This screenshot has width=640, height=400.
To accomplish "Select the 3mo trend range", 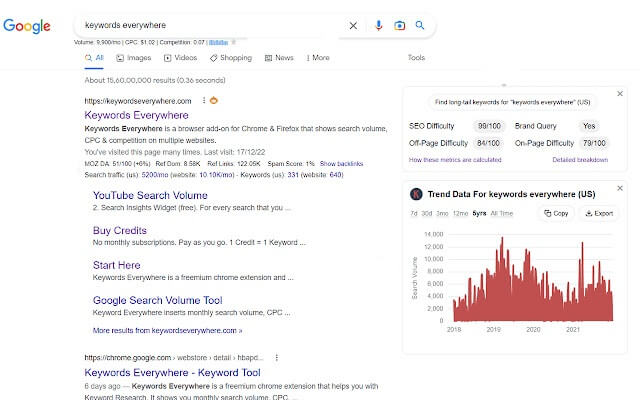I will pyautogui.click(x=442, y=213).
